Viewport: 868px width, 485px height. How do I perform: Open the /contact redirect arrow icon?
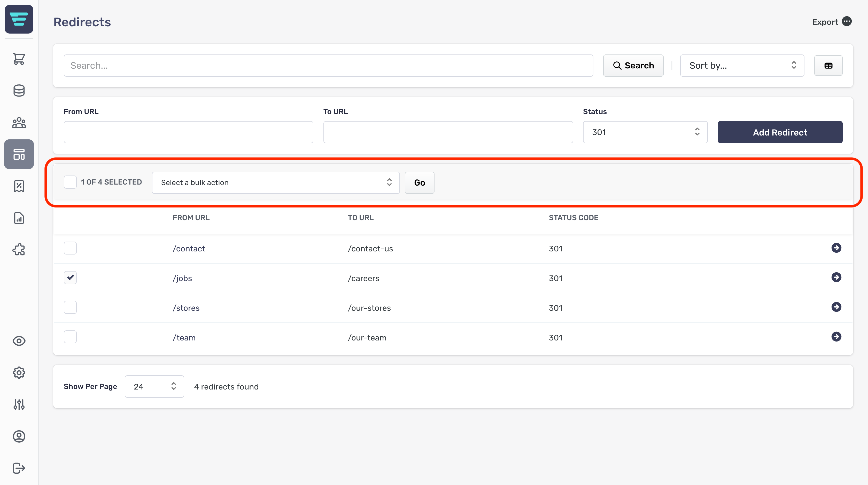pos(836,248)
